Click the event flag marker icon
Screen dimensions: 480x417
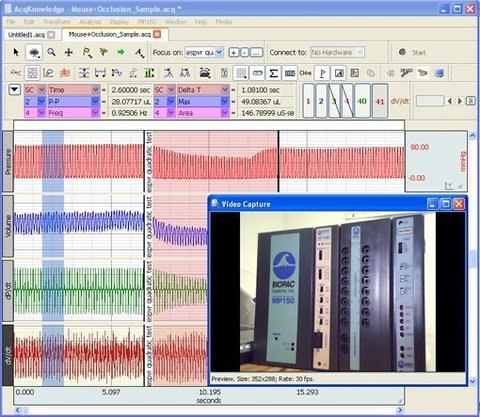point(322,73)
